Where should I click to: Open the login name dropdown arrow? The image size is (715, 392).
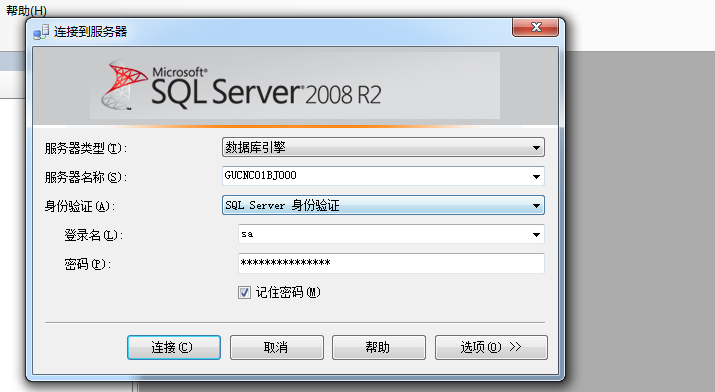[x=536, y=234]
